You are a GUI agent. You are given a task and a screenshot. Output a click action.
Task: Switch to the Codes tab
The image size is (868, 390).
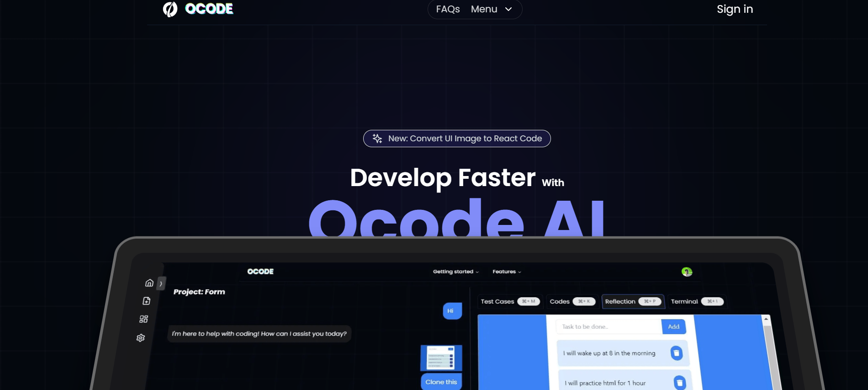[572, 301]
